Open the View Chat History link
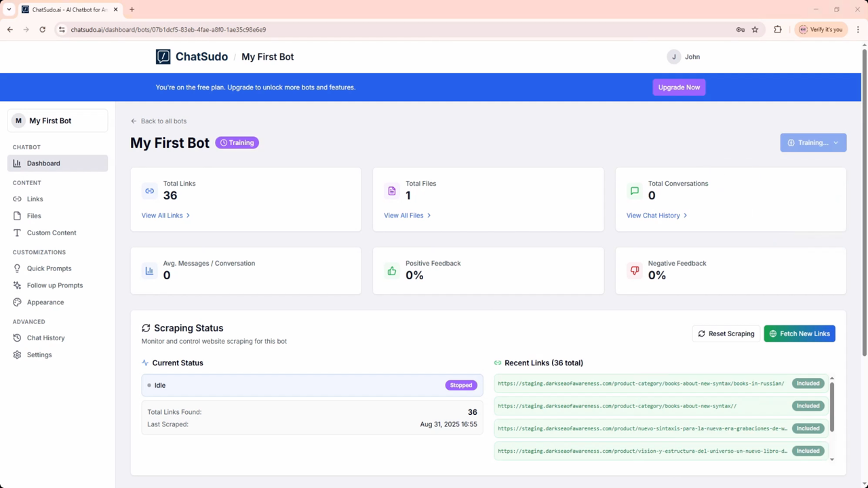The height and width of the screenshot is (488, 868). [657, 216]
